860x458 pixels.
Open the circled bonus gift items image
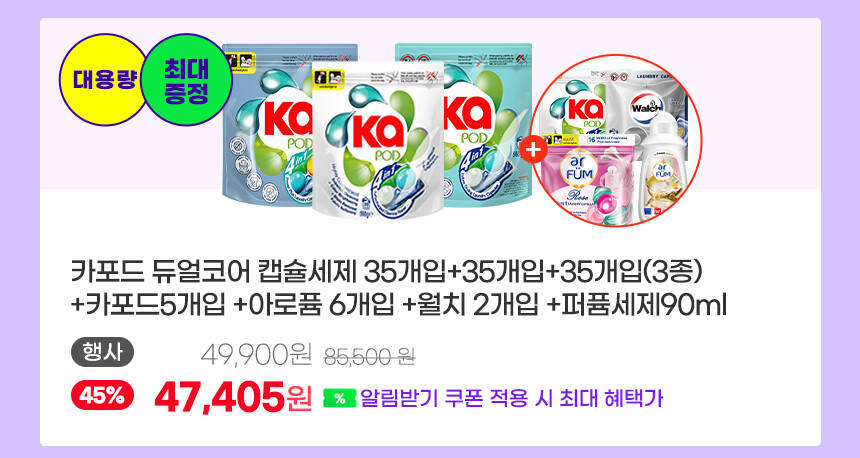616,140
